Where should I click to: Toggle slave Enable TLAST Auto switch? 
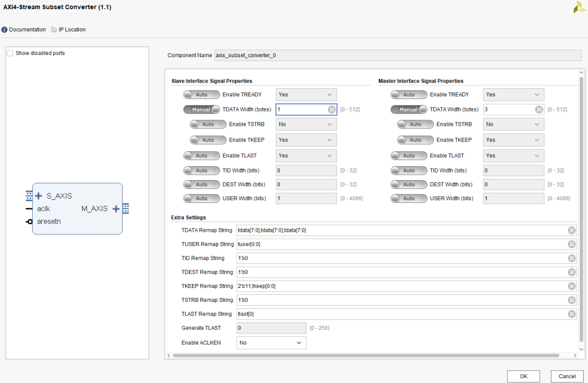(x=201, y=156)
